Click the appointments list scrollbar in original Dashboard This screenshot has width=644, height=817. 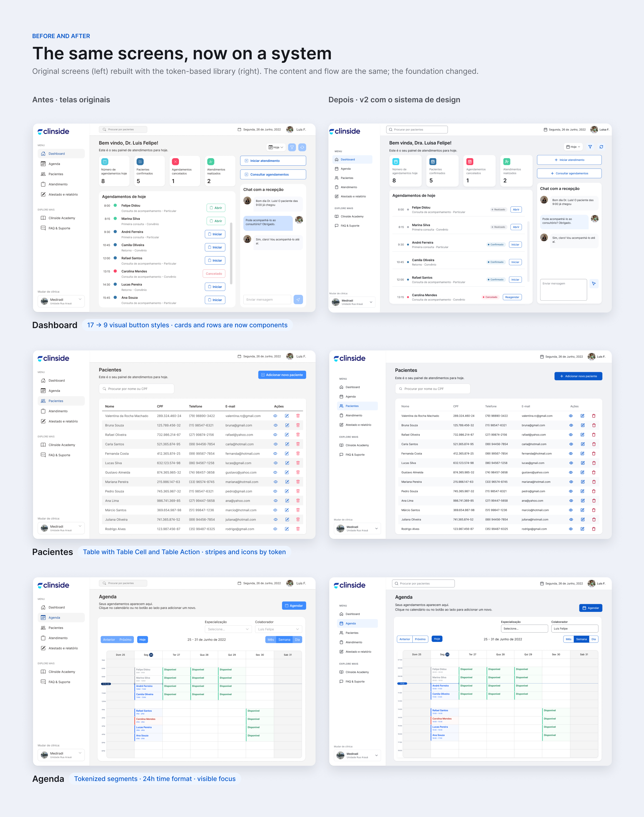coord(231,253)
